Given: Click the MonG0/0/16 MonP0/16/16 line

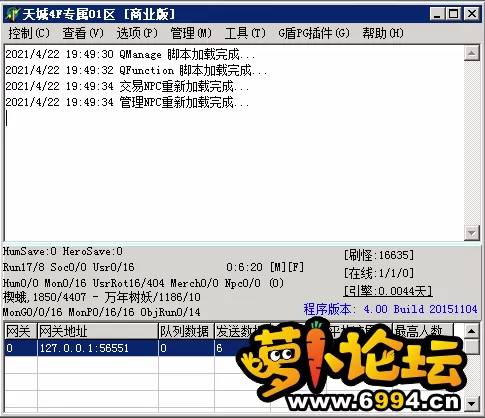Looking at the screenshot, I should click(x=102, y=312).
